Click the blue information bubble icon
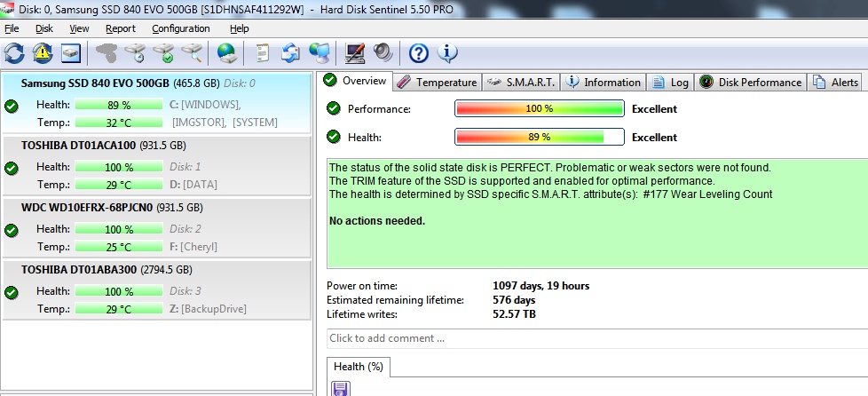 click(x=446, y=53)
